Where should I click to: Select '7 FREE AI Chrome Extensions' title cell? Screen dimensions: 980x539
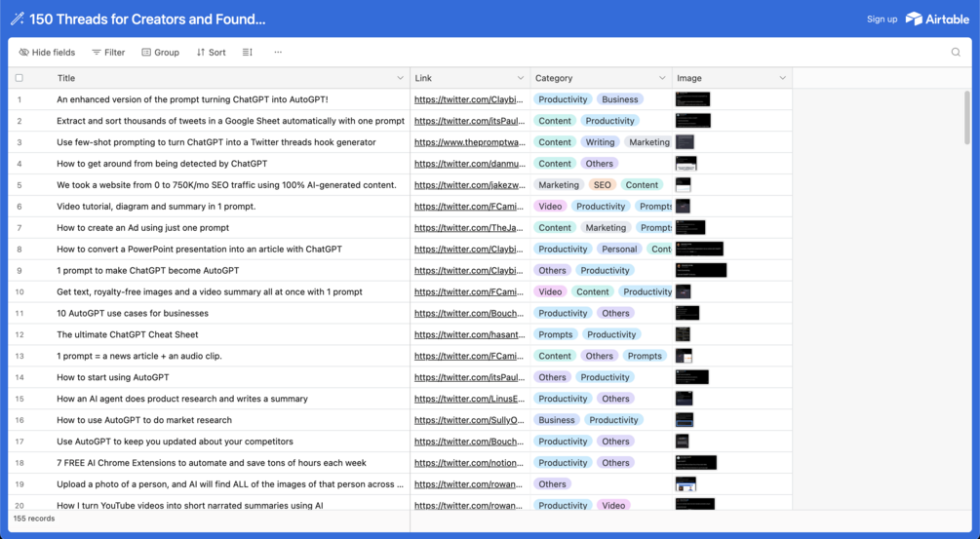(x=212, y=463)
